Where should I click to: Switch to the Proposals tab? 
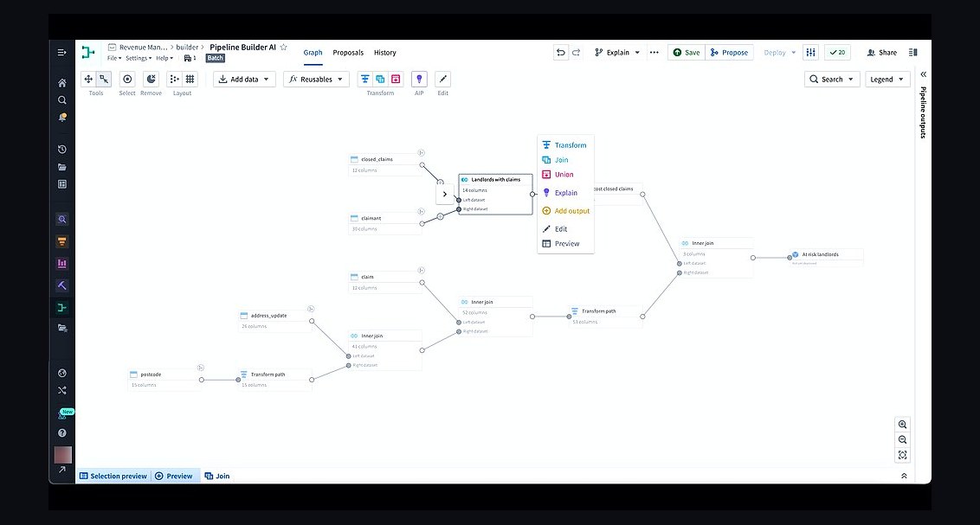coord(348,53)
